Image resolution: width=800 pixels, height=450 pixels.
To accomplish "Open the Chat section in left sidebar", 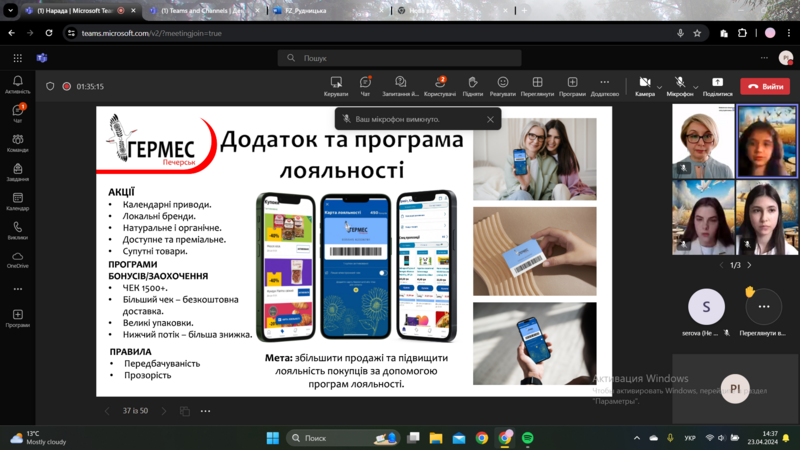I will point(17,113).
